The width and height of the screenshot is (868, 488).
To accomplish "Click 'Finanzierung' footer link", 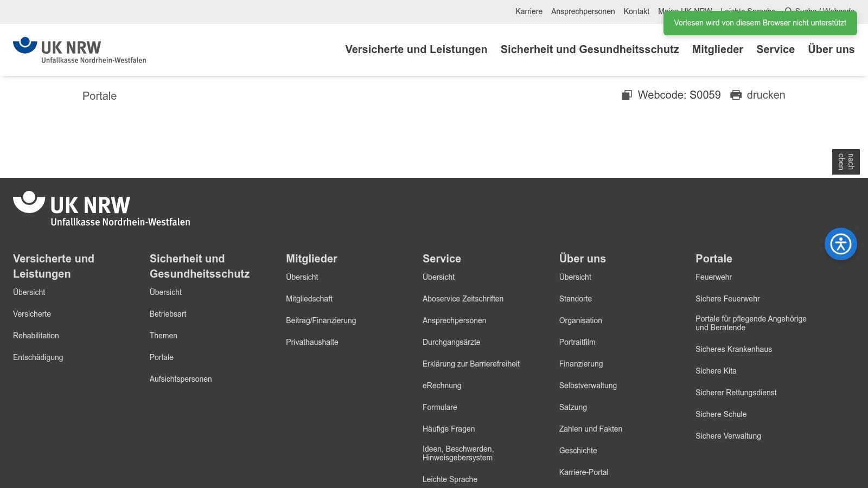I will (x=581, y=364).
